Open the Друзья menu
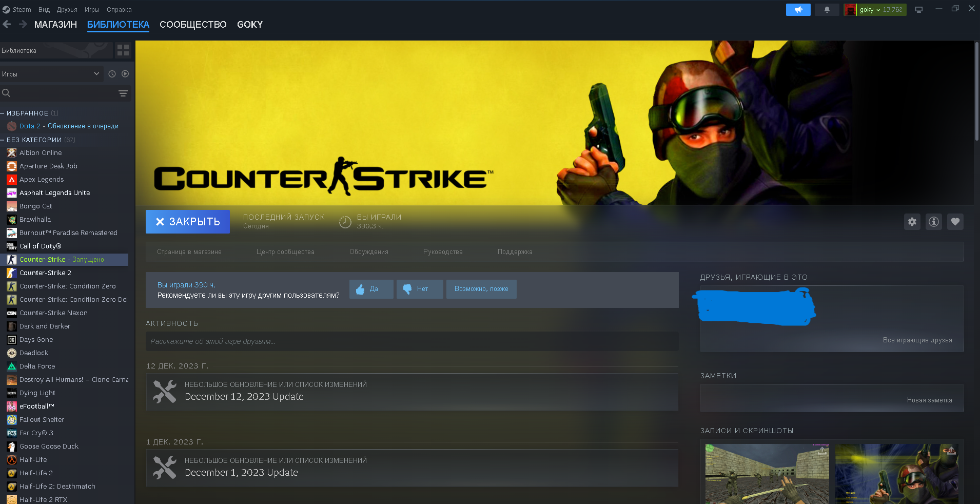This screenshot has height=504, width=980. coord(67,10)
